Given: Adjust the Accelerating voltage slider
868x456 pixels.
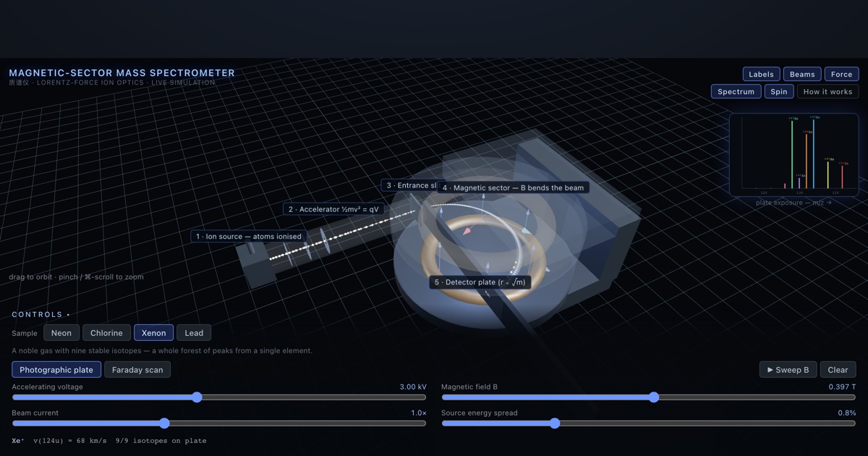Looking at the screenshot, I should (x=218, y=397).
